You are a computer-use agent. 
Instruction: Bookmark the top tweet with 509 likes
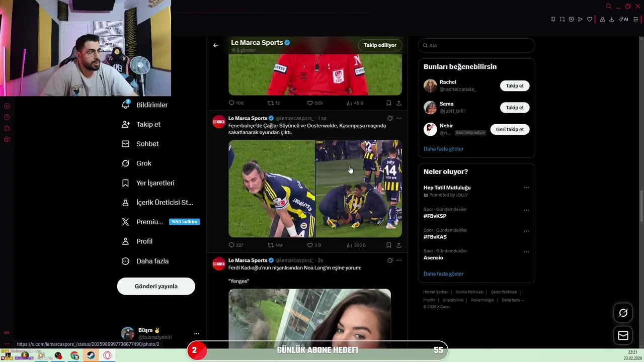pos(389,103)
